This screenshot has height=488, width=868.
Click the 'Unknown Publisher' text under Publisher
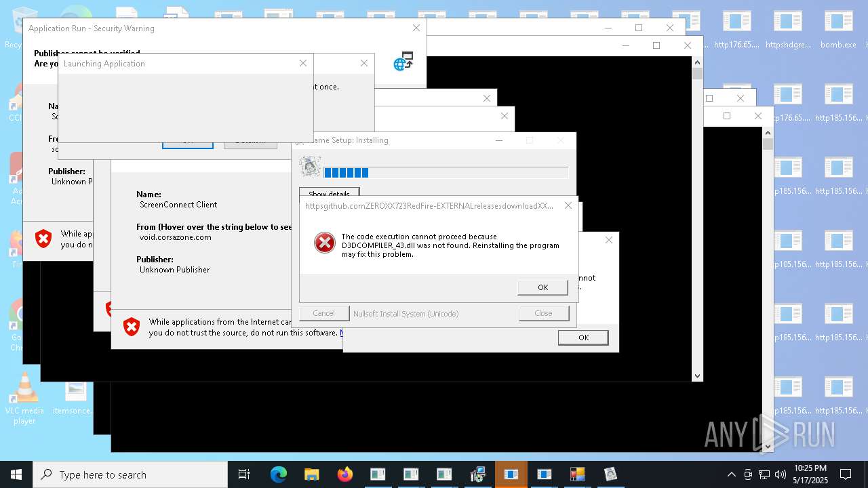174,270
